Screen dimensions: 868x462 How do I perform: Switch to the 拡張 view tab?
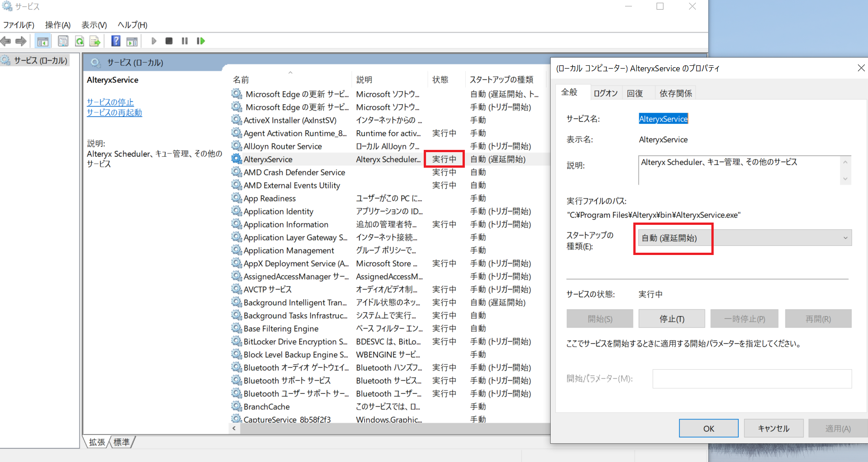(97, 442)
